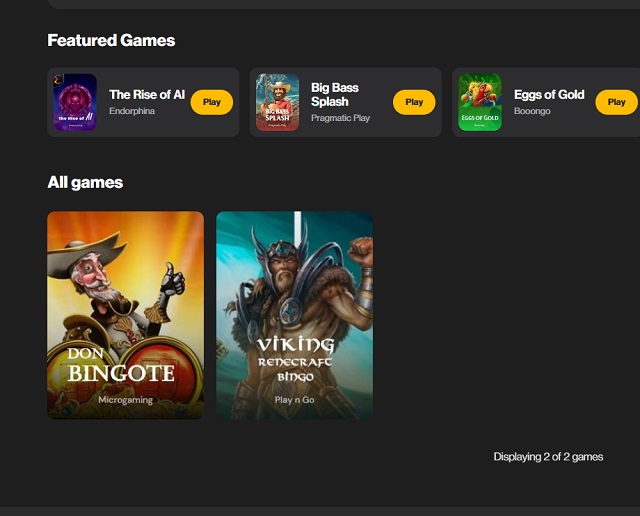Click the 'Eggs of Gold' title text
640x516 pixels.
549,95
